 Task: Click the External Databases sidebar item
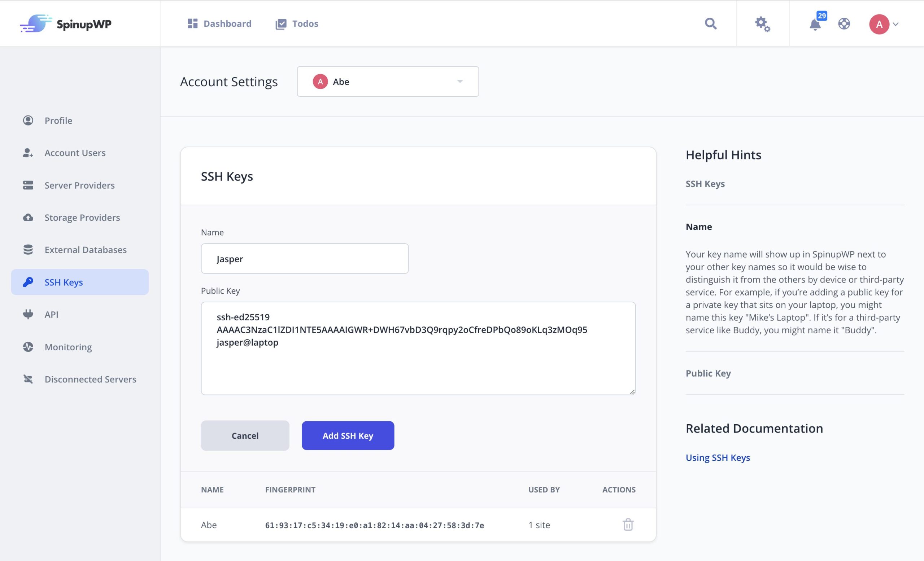click(x=85, y=249)
